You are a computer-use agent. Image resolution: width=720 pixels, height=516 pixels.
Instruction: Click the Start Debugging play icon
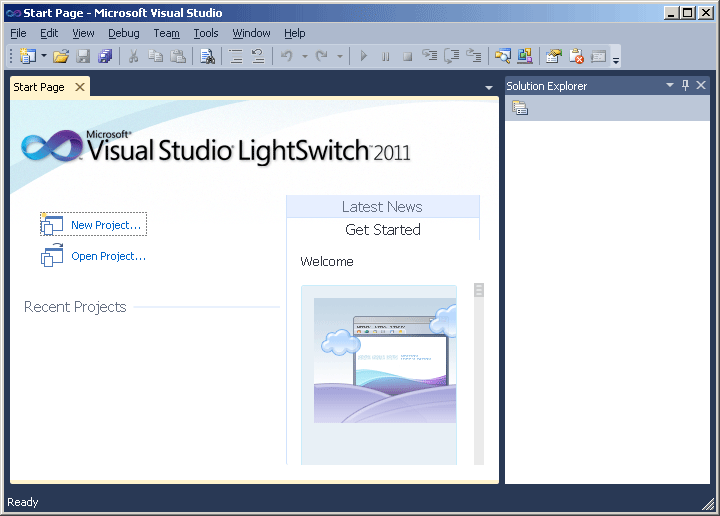[364, 56]
